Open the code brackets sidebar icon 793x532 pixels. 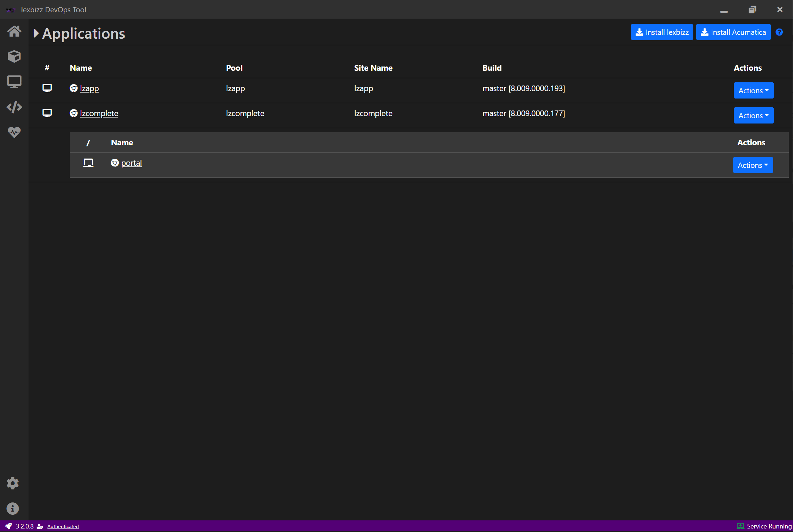14,107
